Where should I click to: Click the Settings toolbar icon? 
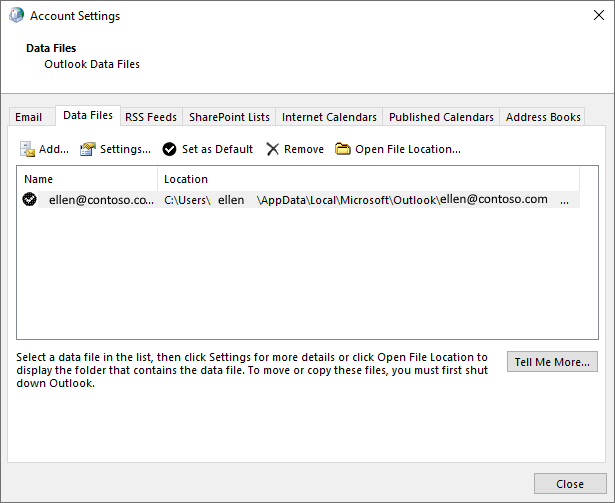pos(88,149)
